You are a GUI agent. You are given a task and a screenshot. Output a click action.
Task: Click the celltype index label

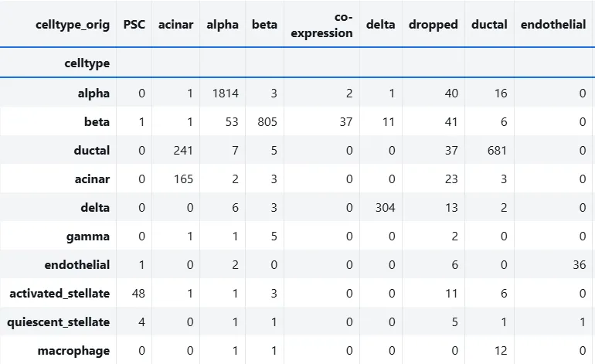87,63
